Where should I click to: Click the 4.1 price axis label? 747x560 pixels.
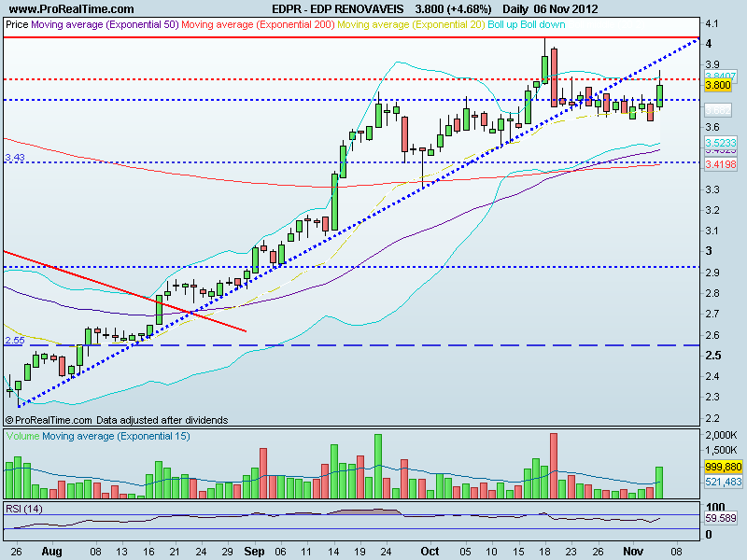712,23
